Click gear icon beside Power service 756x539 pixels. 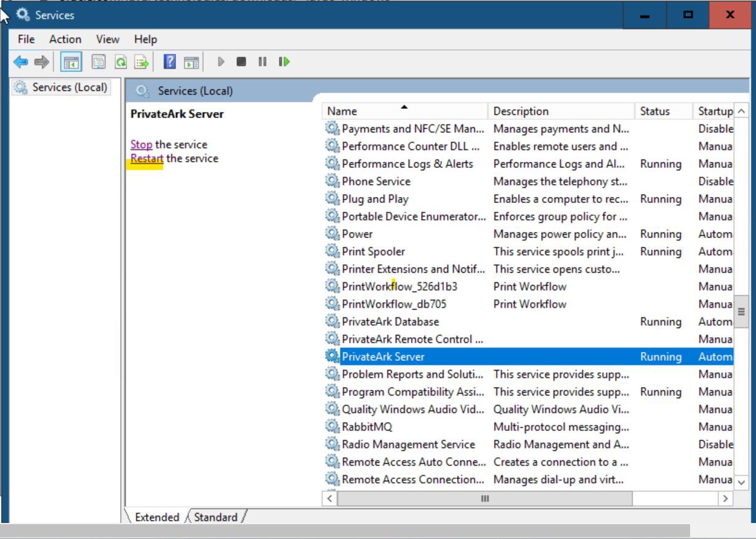point(332,234)
